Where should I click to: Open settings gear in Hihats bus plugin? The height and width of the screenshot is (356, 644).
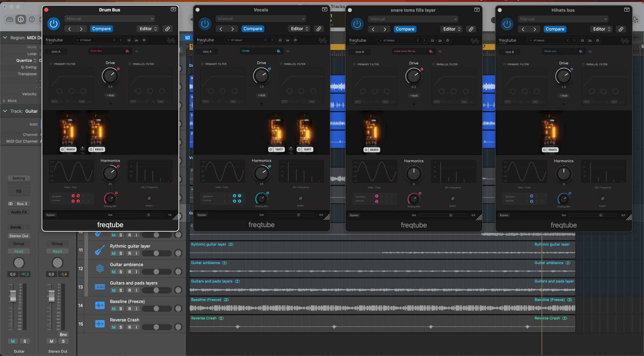[x=597, y=41]
